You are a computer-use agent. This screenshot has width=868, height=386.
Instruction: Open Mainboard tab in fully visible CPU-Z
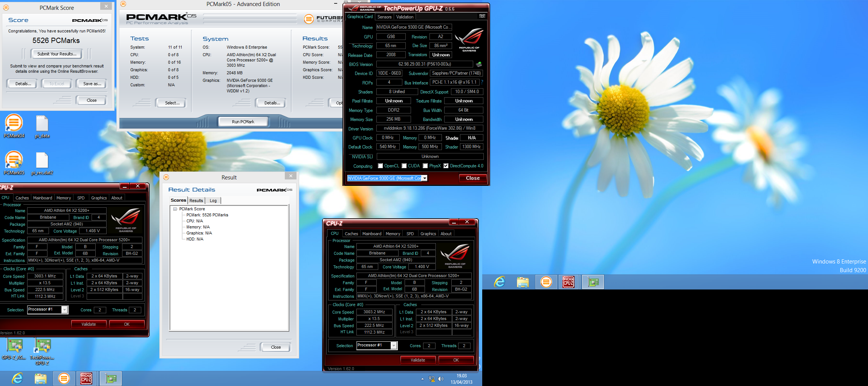372,234
